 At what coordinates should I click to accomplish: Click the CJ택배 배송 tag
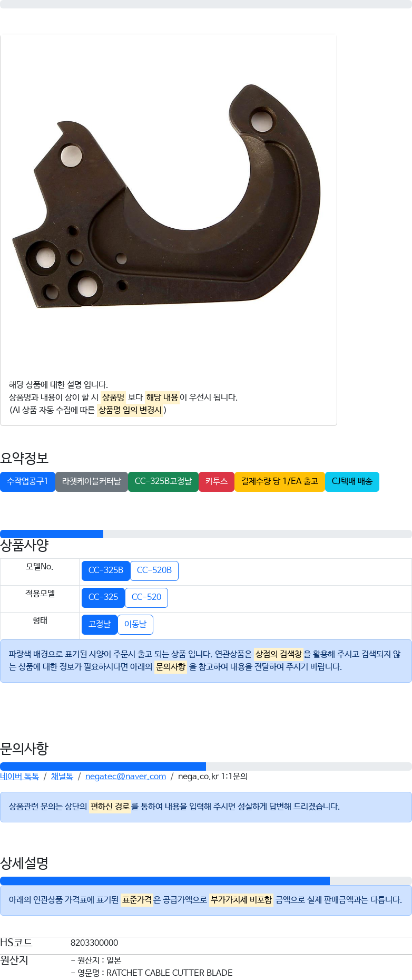(x=352, y=481)
